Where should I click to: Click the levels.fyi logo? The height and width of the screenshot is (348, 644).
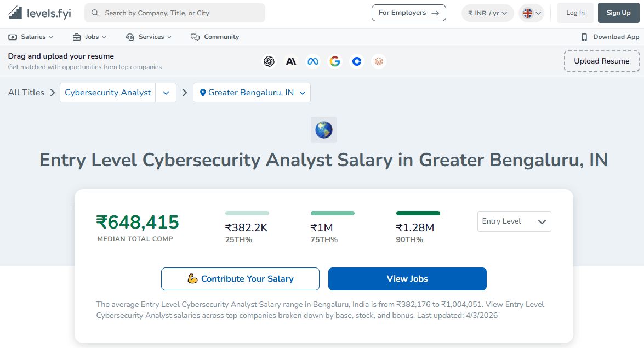[x=38, y=12]
